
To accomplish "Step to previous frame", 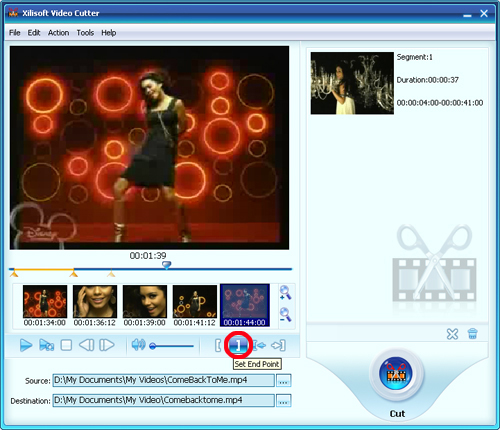I will click(87, 345).
